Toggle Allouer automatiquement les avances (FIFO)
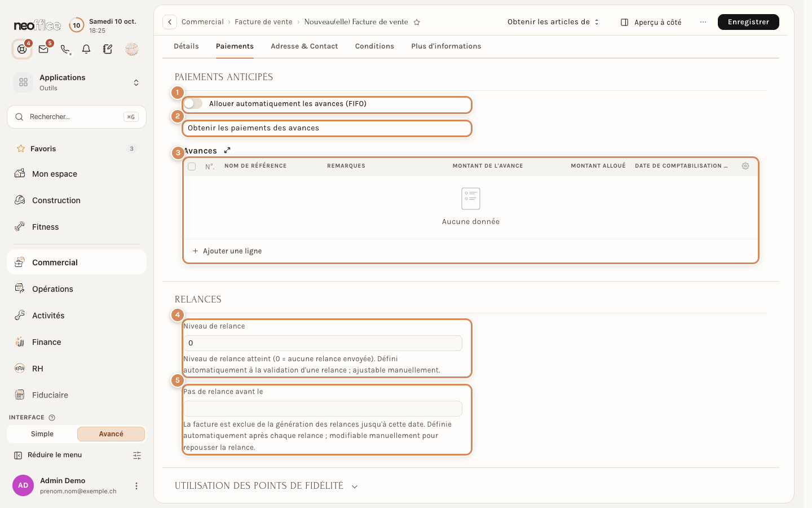This screenshot has height=508, width=812. pos(193,103)
